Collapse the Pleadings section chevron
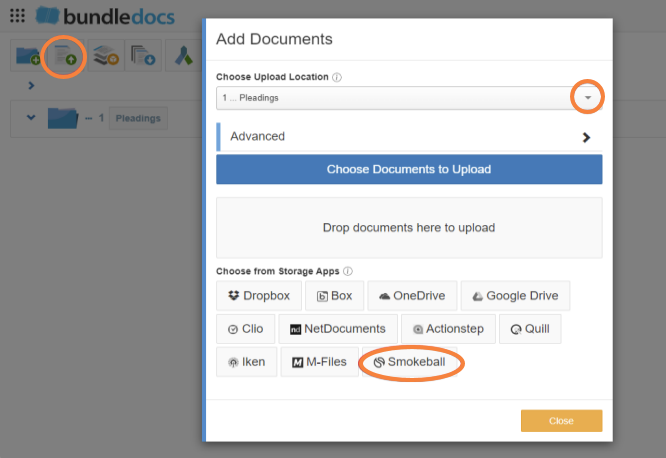Viewport: 666px width, 458px height. click(31, 117)
